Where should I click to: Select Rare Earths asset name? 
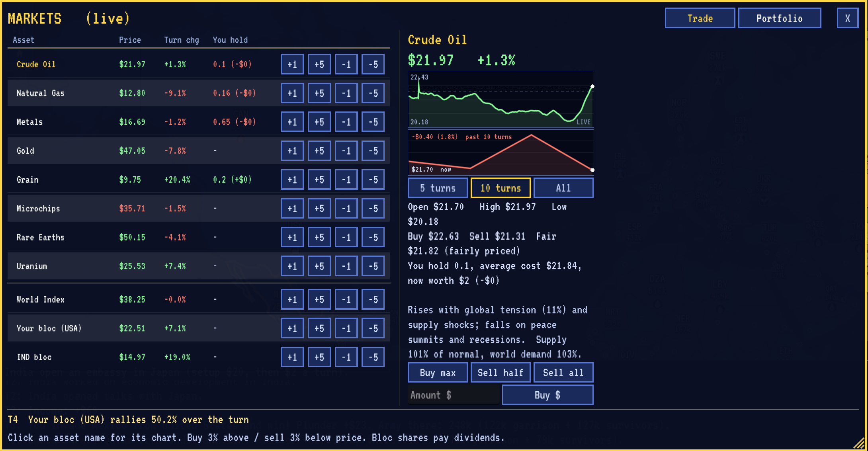click(x=40, y=237)
